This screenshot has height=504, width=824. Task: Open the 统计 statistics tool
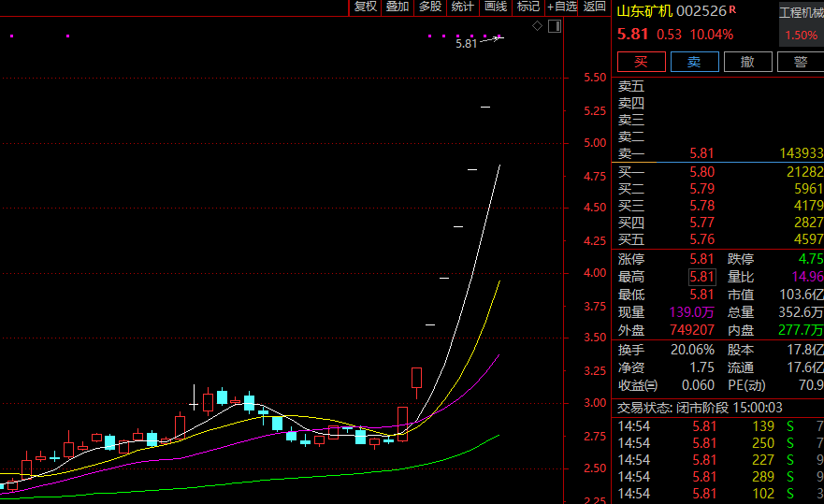coord(462,7)
